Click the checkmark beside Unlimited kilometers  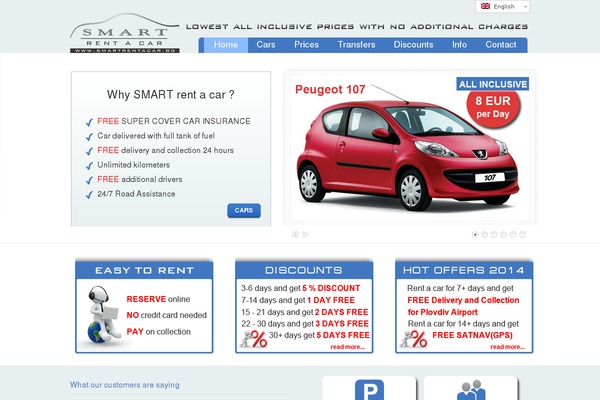pos(89,166)
